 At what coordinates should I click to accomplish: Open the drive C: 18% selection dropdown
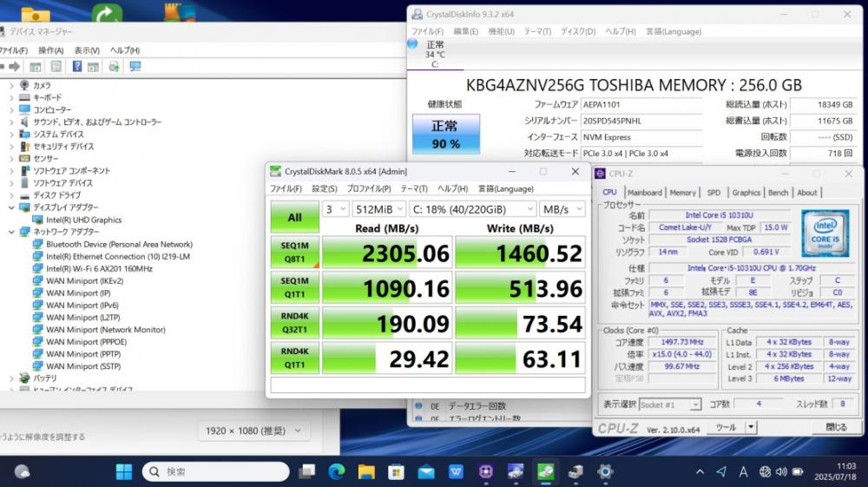tap(473, 209)
